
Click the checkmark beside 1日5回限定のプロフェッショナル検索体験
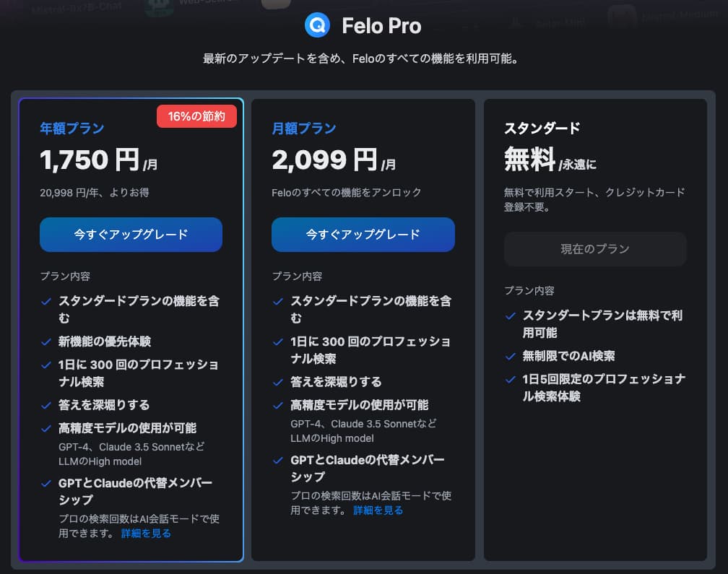[510, 379]
